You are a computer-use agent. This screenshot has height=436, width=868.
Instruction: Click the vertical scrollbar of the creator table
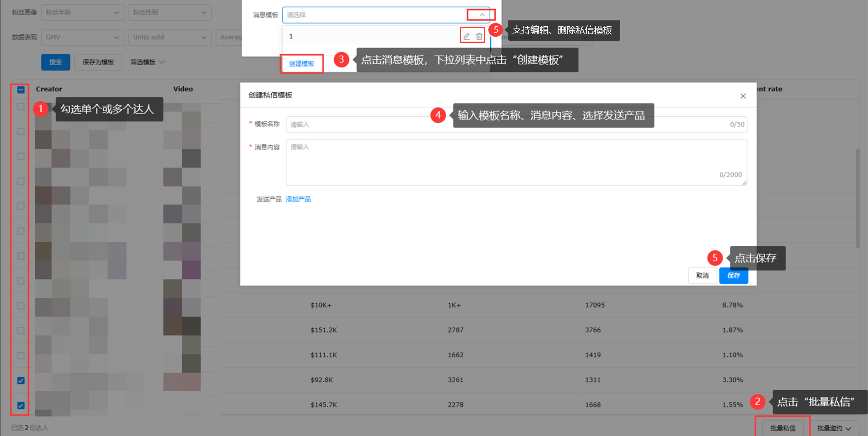coord(858,198)
